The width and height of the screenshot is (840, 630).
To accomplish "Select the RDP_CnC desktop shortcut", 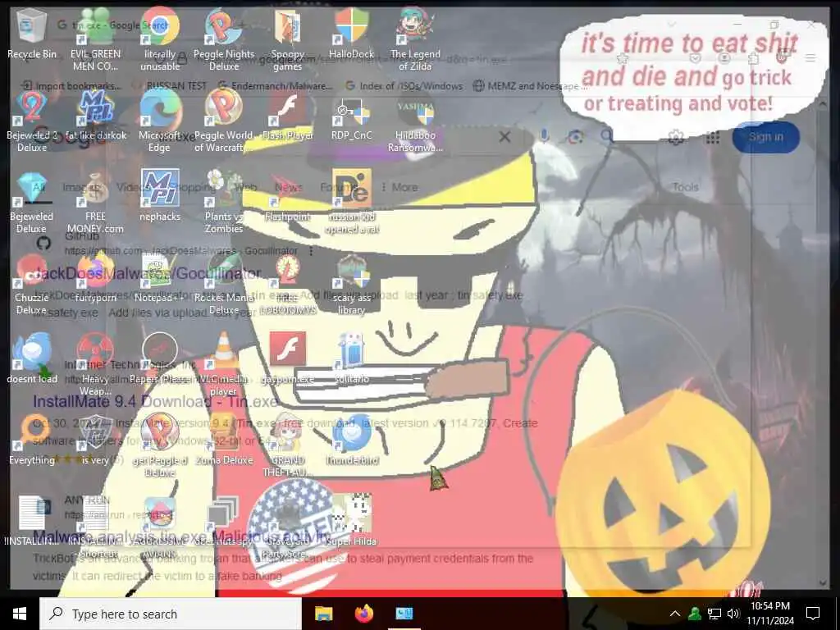I will point(351,115).
